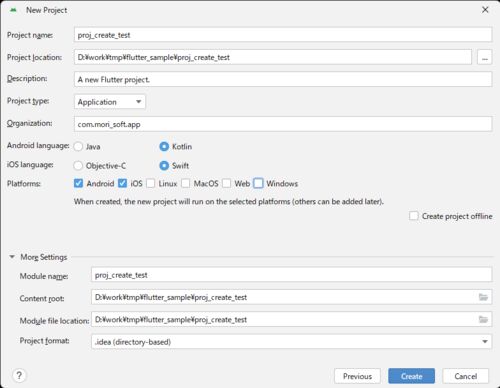Enable the Windows platform checkbox
This screenshot has width=500, height=388.
(x=258, y=183)
